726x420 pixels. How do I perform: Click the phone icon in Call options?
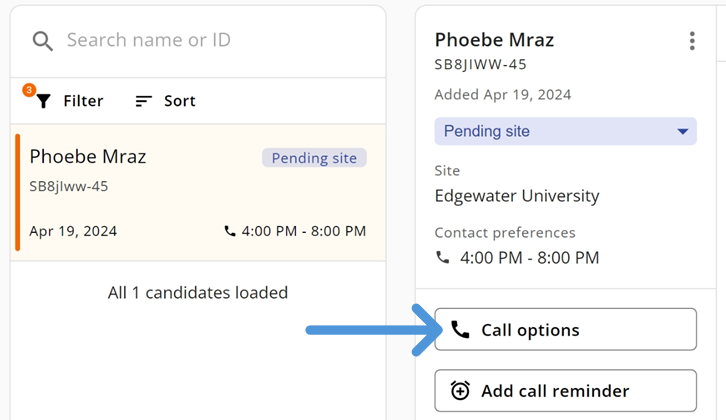click(460, 330)
